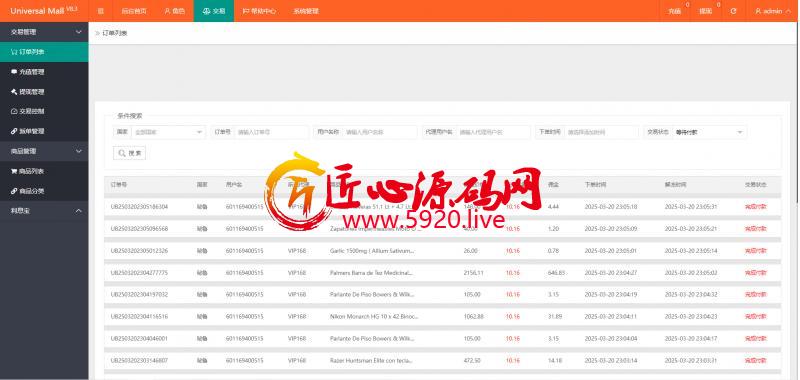Open the 国家 country dropdown
800x380 pixels.
pyautogui.click(x=168, y=132)
